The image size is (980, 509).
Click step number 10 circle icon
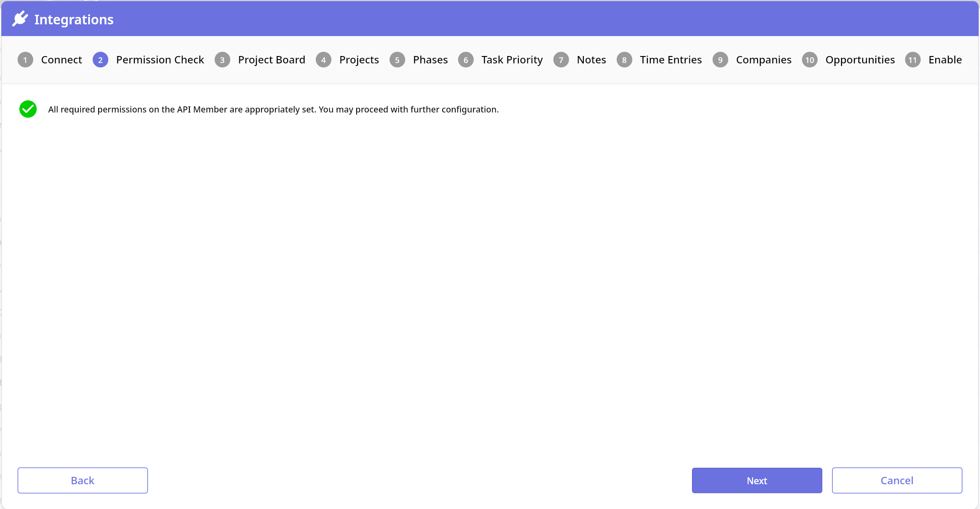pos(810,60)
